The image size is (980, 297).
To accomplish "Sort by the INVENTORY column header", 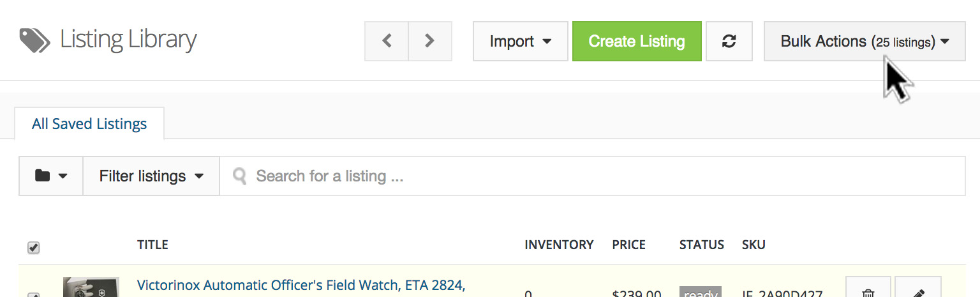I will tap(559, 245).
